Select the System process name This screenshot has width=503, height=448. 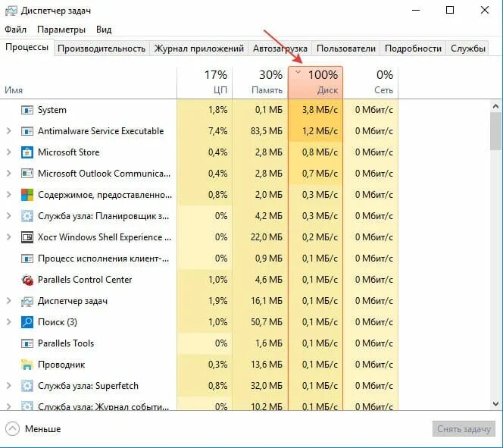click(52, 110)
